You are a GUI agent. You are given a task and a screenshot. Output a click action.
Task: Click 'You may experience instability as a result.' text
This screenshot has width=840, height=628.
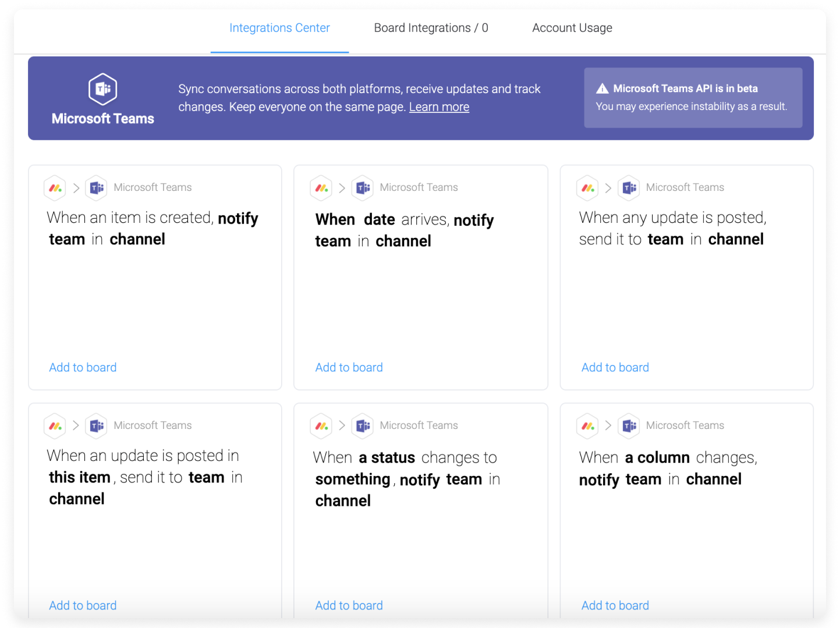692,107
